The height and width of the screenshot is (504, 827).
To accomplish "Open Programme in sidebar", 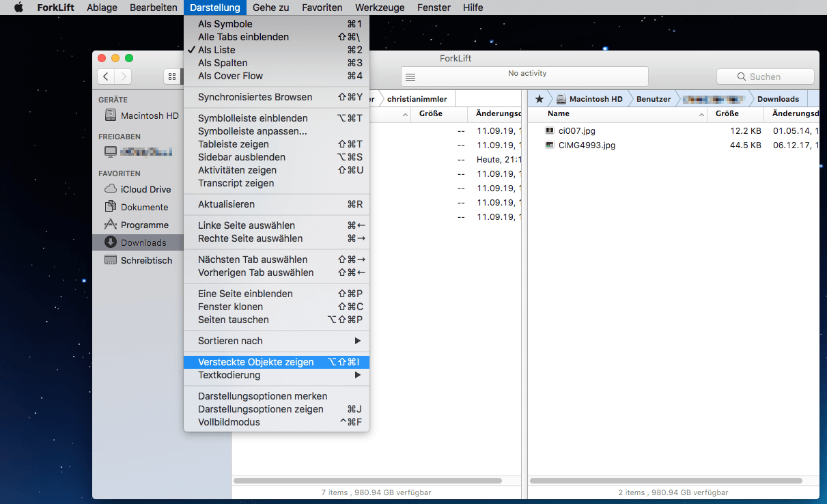I will (138, 225).
